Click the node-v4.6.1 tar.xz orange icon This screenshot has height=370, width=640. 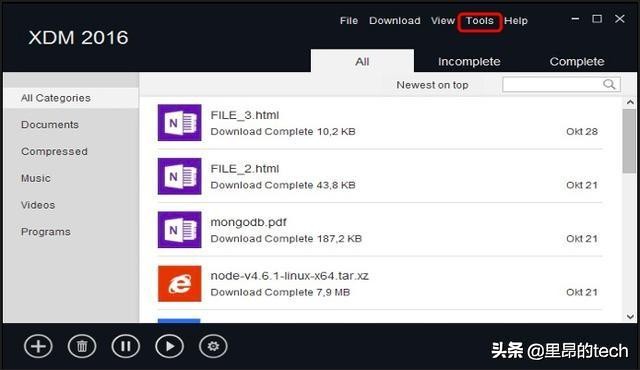click(x=180, y=284)
